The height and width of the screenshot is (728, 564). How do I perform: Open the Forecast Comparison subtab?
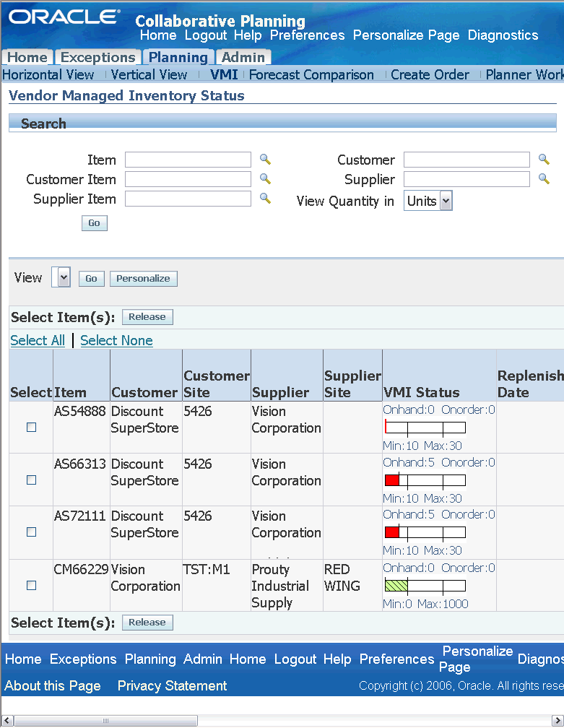[x=311, y=75]
